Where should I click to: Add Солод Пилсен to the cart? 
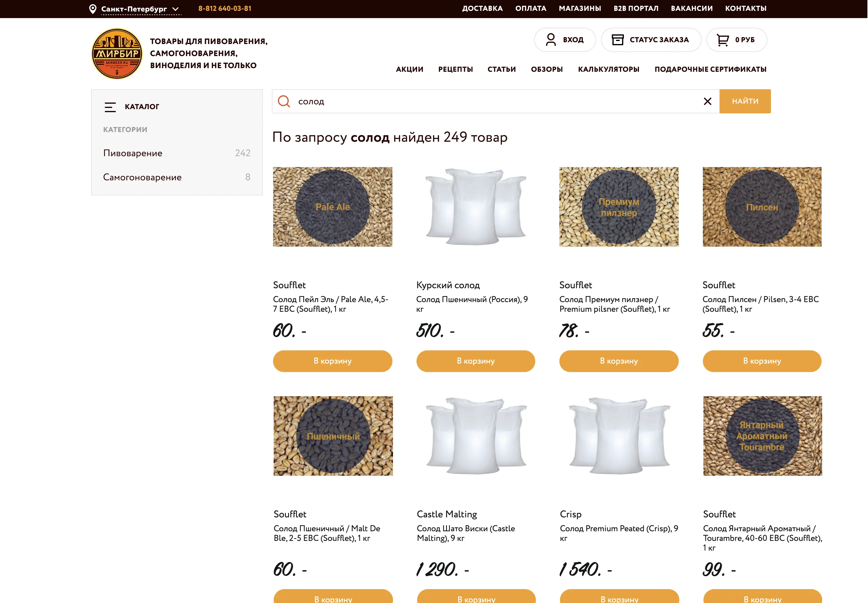(762, 361)
